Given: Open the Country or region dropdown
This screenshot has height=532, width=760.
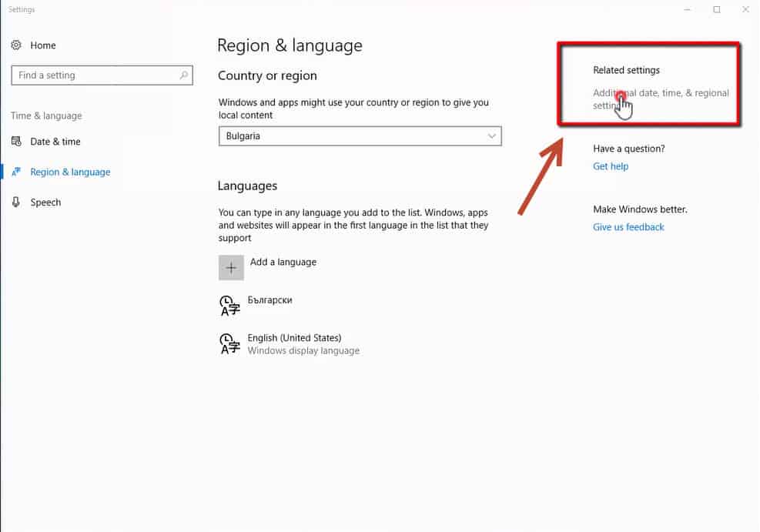Looking at the screenshot, I should 360,136.
